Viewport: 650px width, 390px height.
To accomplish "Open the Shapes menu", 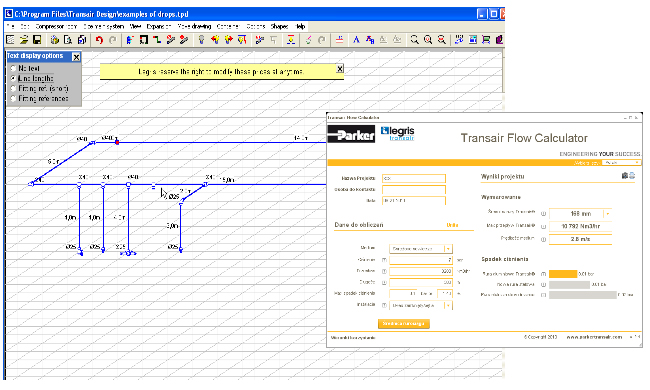I will click(x=279, y=26).
